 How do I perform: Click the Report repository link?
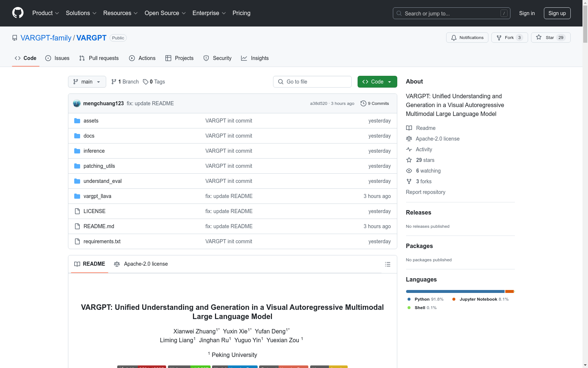click(426, 192)
